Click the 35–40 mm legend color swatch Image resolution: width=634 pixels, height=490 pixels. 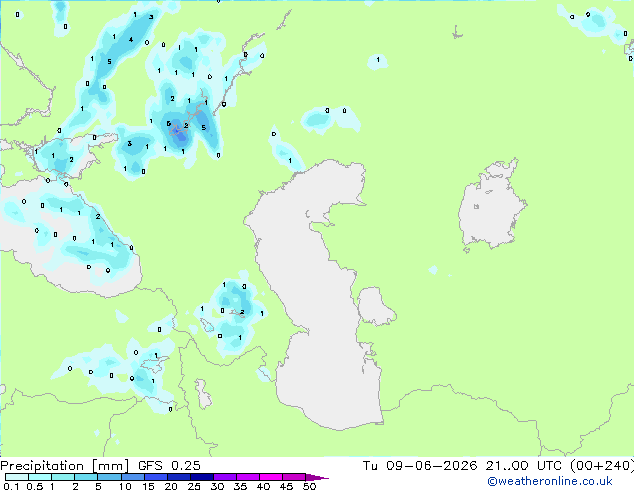(248, 477)
